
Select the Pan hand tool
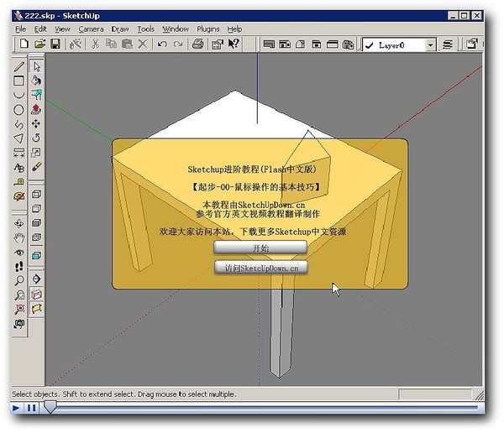19,237
